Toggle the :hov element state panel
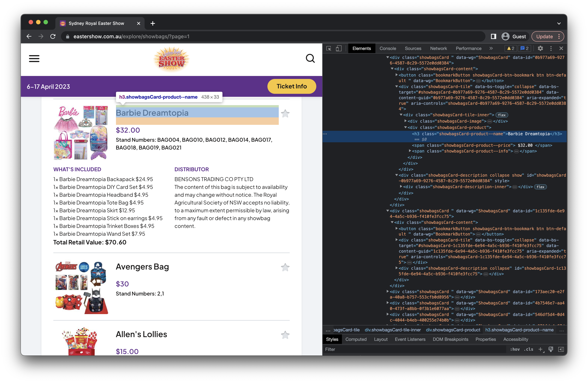 (515, 349)
